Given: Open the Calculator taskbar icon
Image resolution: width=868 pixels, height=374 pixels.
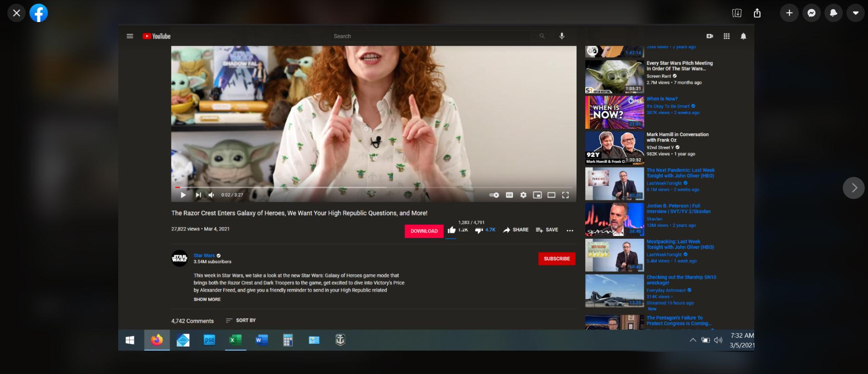Looking at the screenshot, I should [287, 340].
